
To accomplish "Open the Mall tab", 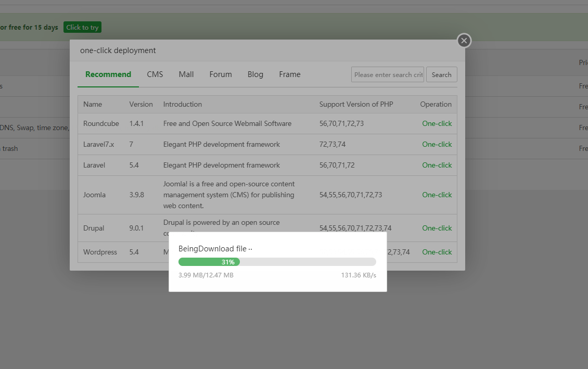I will pyautogui.click(x=186, y=74).
